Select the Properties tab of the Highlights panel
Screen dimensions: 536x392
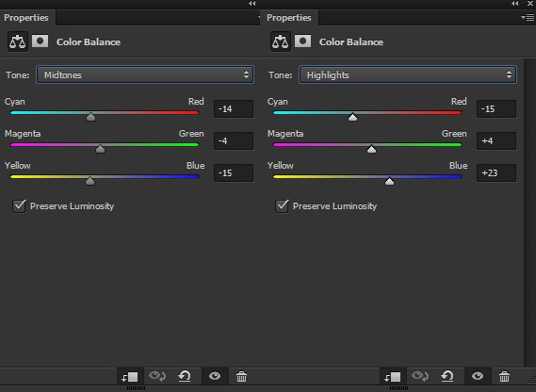289,18
